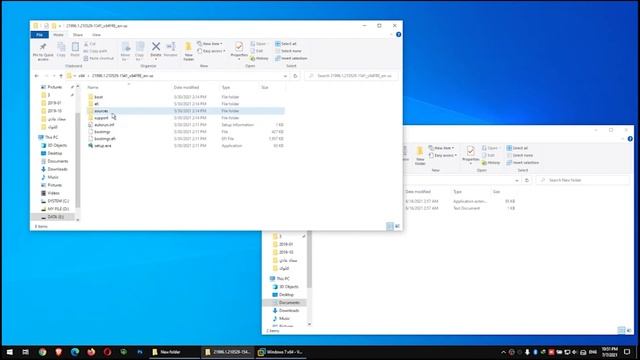Click History in New folder window ribbon
The width and height of the screenshot is (640, 360).
[x=491, y=162]
